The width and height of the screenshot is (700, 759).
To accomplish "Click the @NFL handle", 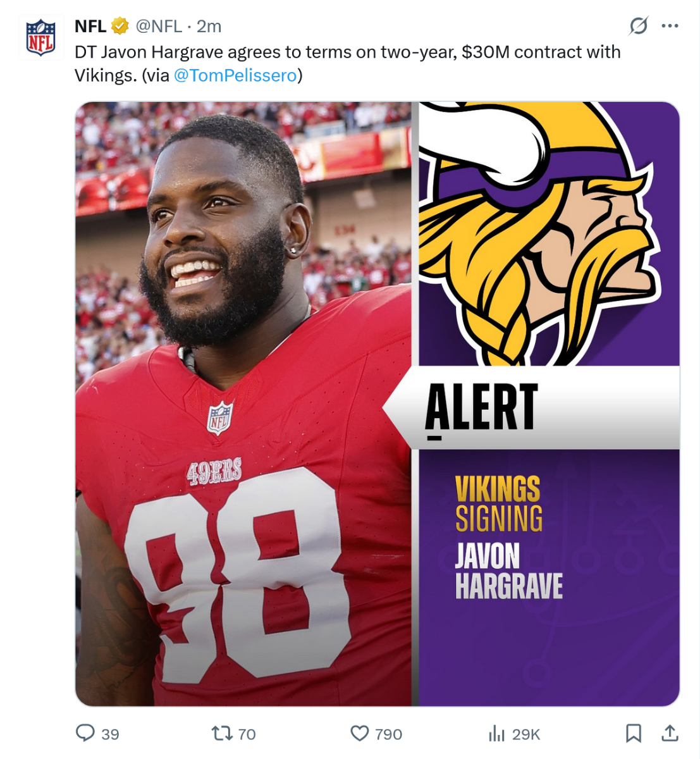I will [x=159, y=26].
